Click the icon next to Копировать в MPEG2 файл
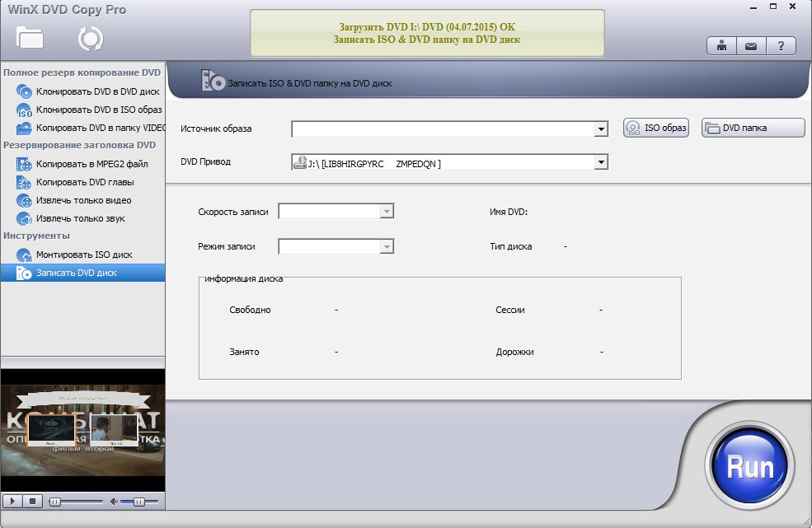The height and width of the screenshot is (528, 812). point(24,164)
